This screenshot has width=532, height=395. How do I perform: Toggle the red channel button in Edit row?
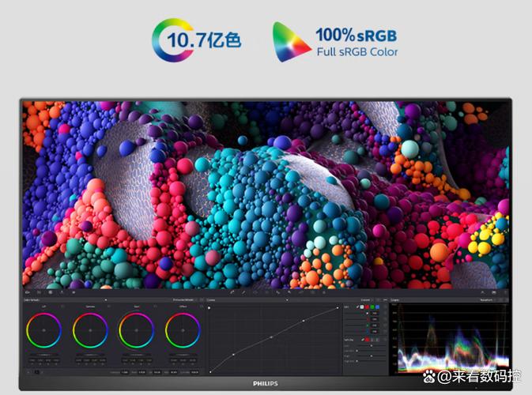click(368, 307)
